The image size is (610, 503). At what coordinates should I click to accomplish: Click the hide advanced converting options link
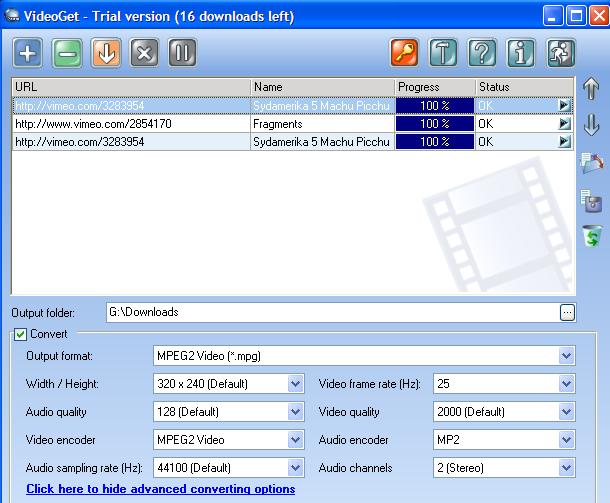coord(161,489)
